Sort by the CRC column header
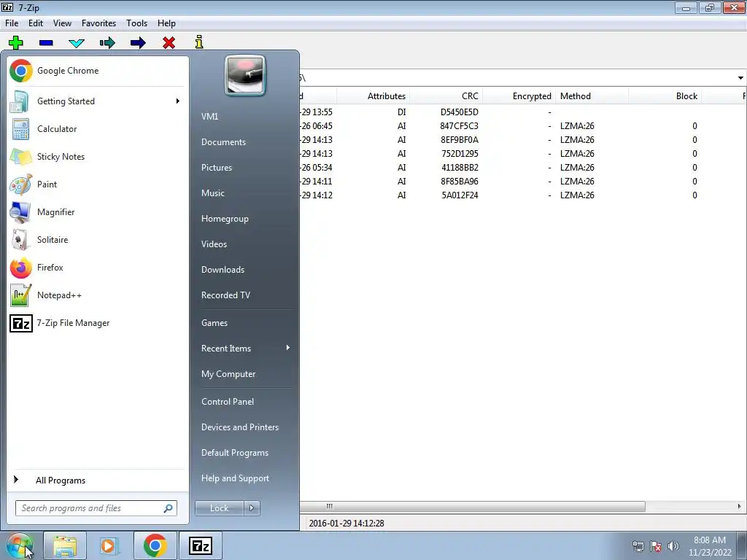Image resolution: width=747 pixels, height=560 pixels. [446, 96]
